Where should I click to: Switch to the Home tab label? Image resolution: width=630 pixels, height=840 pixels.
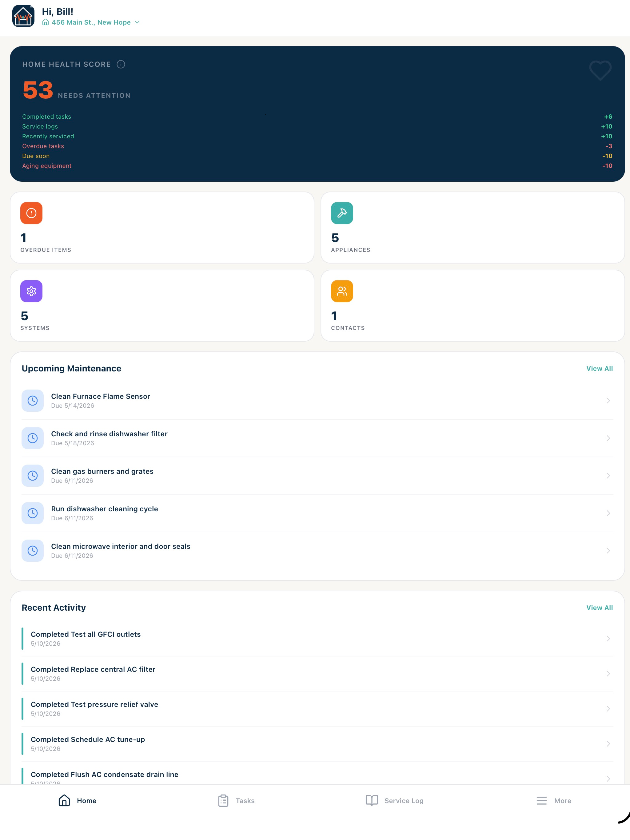[x=87, y=801]
